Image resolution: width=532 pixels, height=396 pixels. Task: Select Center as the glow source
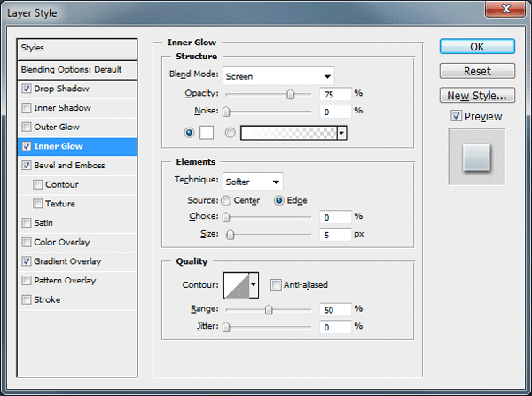point(226,201)
